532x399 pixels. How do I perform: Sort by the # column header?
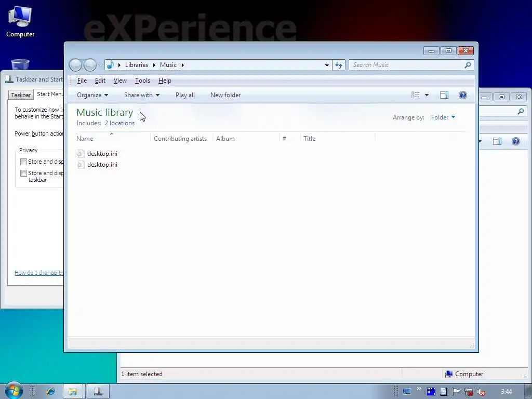click(290, 138)
